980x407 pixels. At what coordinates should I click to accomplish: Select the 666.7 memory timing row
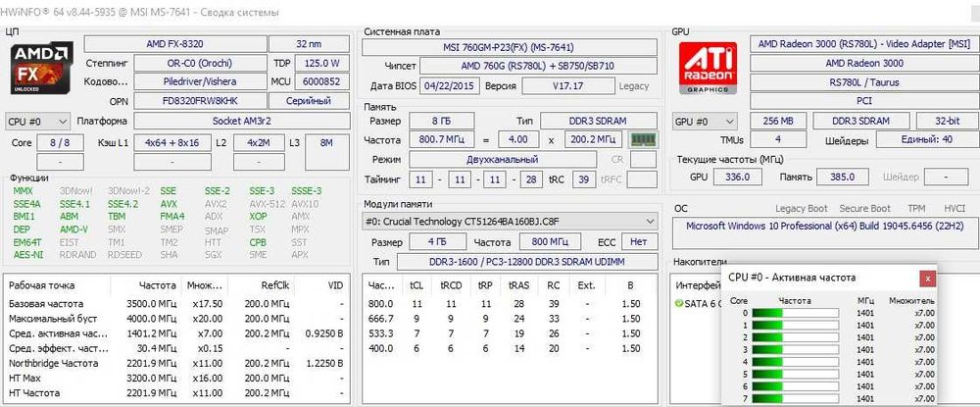click(510, 318)
